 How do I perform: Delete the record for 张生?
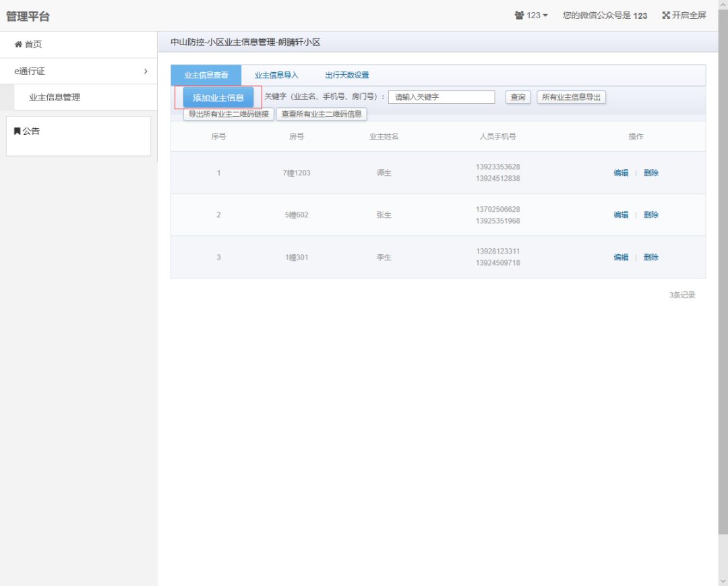(x=650, y=215)
